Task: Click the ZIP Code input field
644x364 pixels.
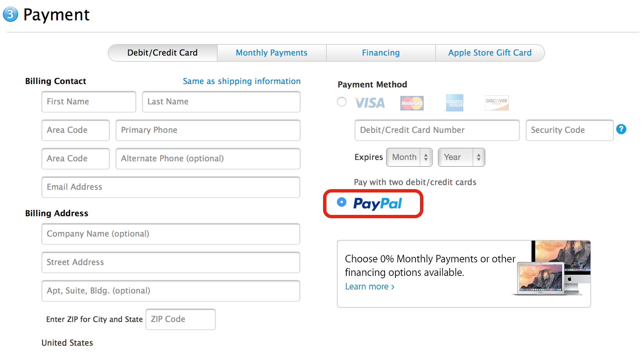Action: click(x=180, y=319)
